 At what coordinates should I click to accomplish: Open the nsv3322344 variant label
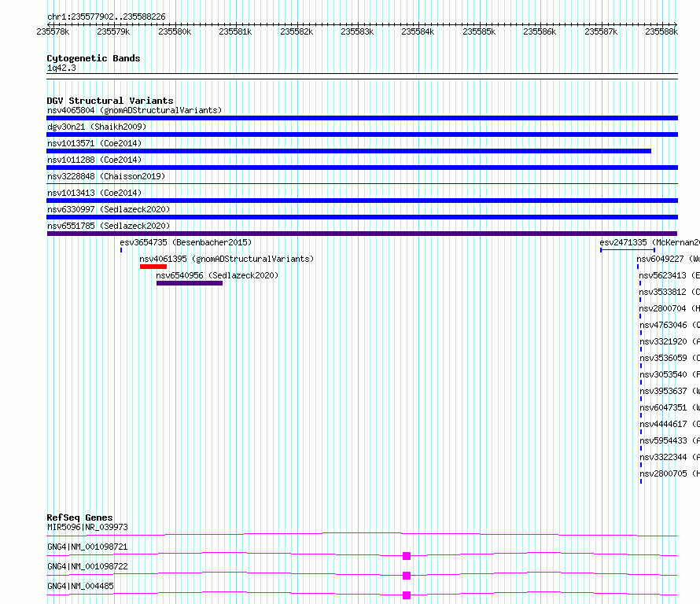click(669, 457)
